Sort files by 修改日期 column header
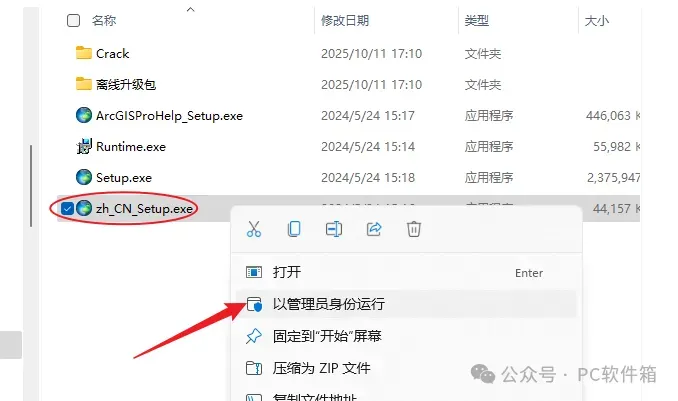 coord(345,20)
